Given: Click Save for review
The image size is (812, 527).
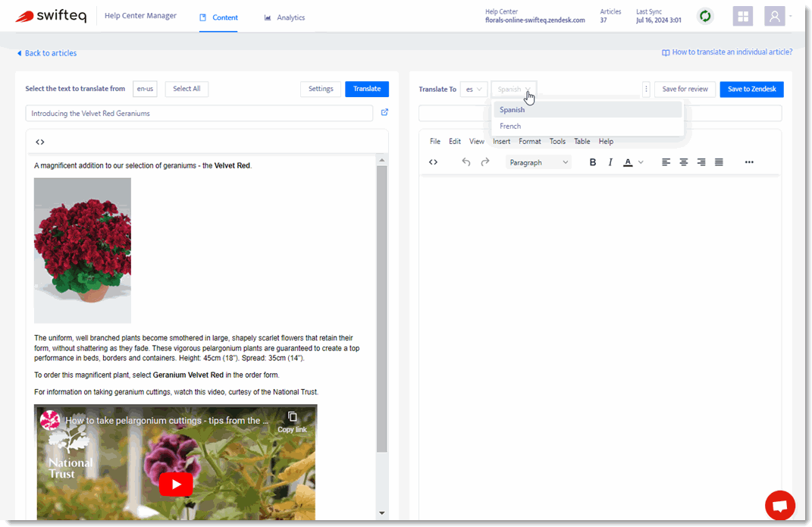Looking at the screenshot, I should (685, 89).
